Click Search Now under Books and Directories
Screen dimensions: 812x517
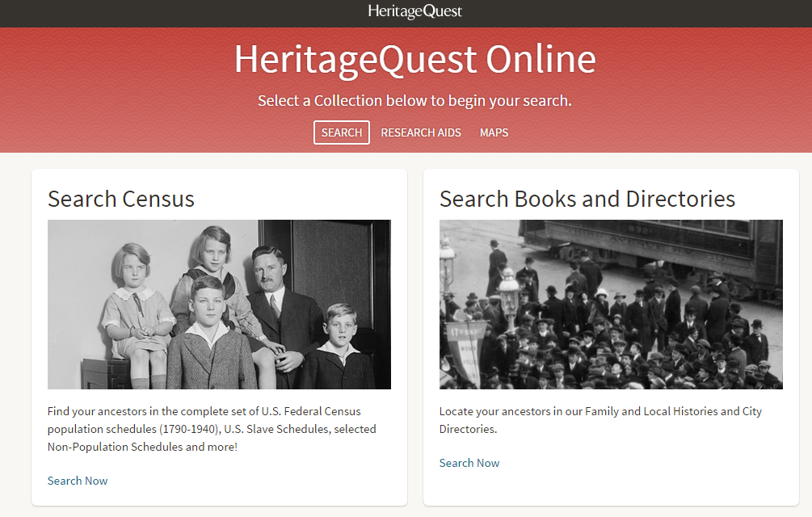point(469,463)
